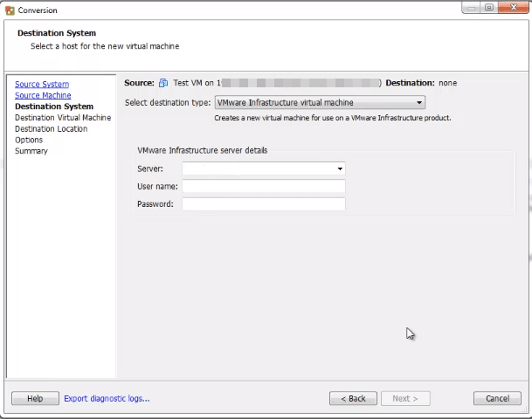The image size is (532, 419).
Task: Expand the Server combo box arrow
Action: pyautogui.click(x=340, y=169)
